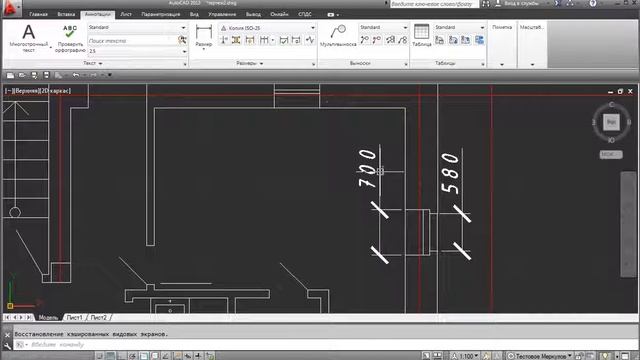Open the text style Standard dropdown
Image resolution: width=640 pixels, height=360 pixels.
click(x=183, y=27)
